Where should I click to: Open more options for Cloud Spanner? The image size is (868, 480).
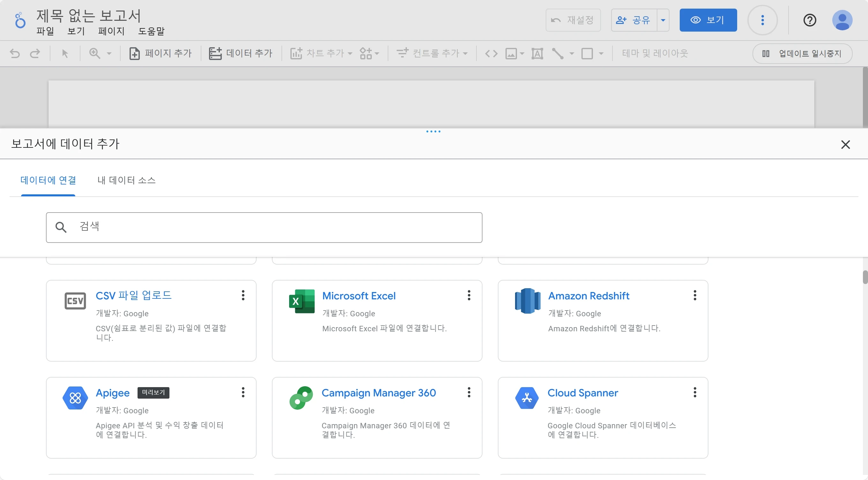pos(694,392)
